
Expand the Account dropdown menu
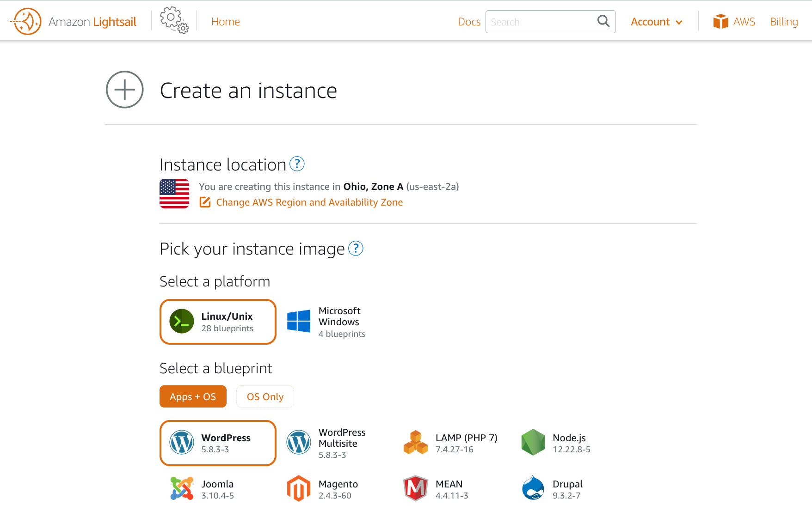click(656, 22)
